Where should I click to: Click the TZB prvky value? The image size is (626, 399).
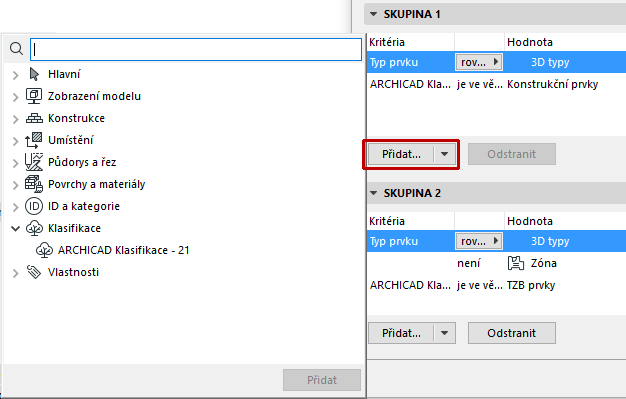[531, 285]
